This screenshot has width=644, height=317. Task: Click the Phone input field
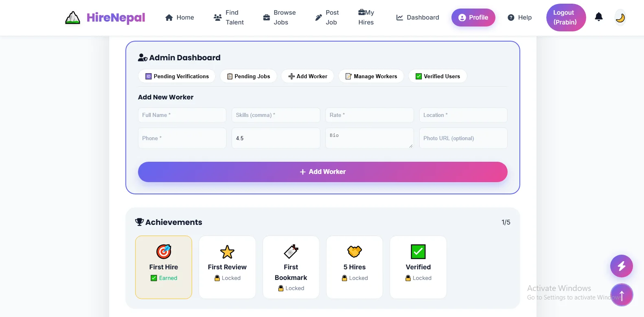[182, 138]
